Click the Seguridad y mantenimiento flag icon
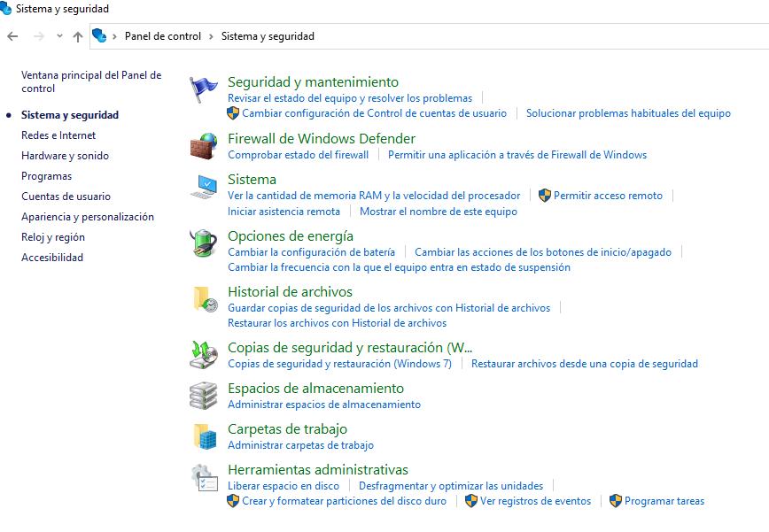 point(204,89)
